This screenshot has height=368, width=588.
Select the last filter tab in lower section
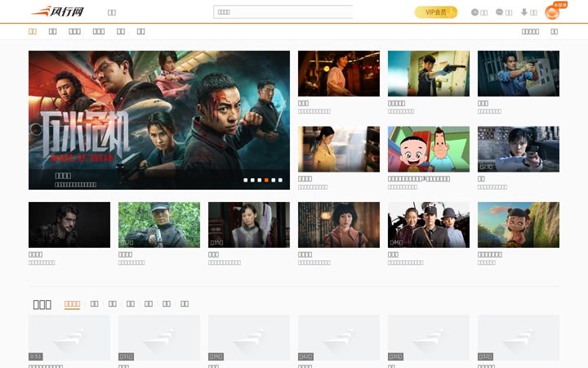click(185, 303)
